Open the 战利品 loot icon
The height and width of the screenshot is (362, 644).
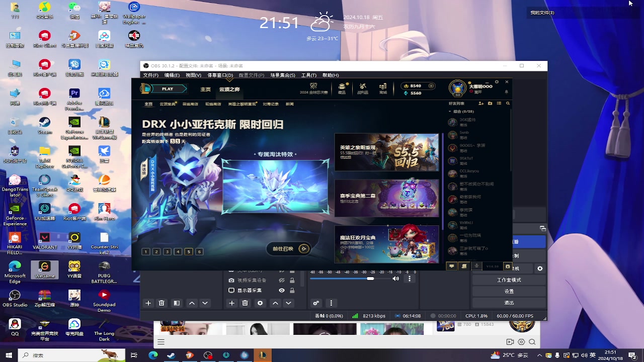[x=363, y=88]
